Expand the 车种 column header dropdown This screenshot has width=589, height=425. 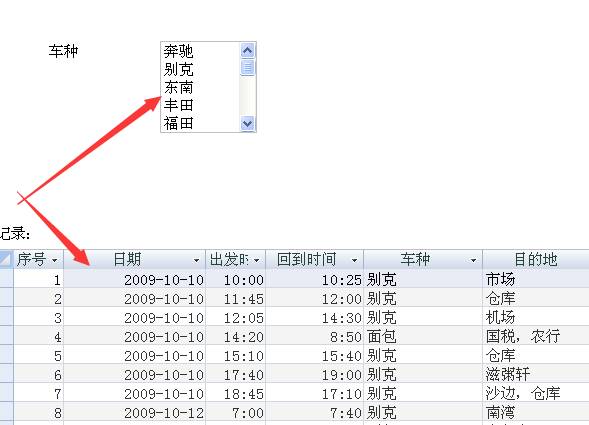[473, 260]
